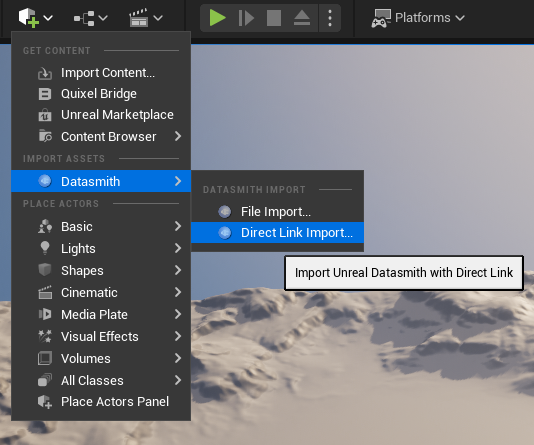Open the Platforms dropdown
The width and height of the screenshot is (534, 445).
coord(418,18)
